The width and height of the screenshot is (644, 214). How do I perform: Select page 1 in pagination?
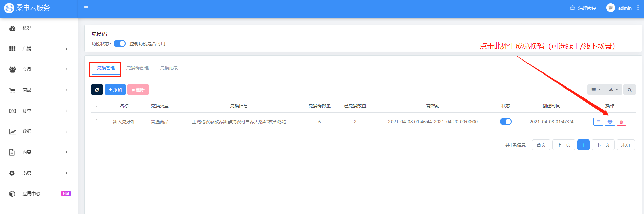click(584, 145)
